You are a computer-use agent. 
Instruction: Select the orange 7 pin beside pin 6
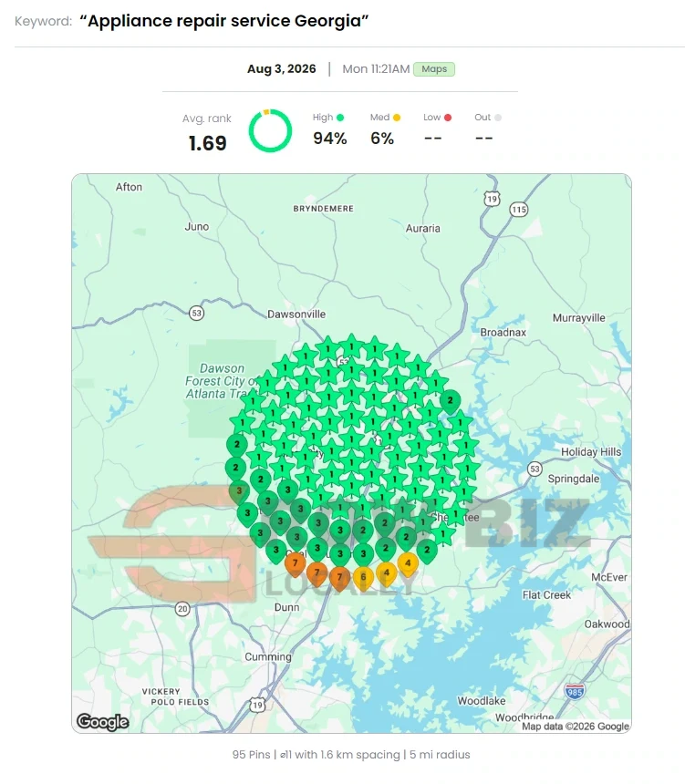(339, 579)
